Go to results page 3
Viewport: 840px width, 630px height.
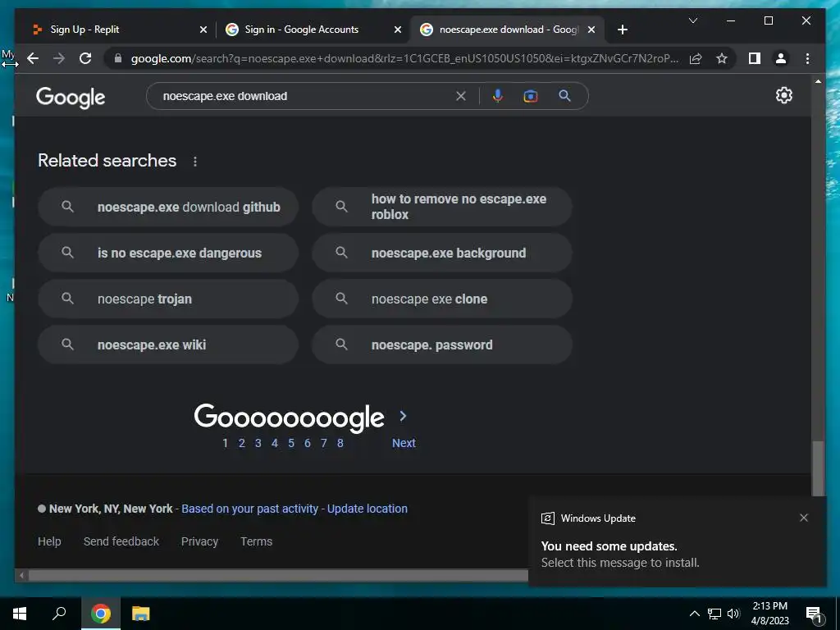pos(258,443)
